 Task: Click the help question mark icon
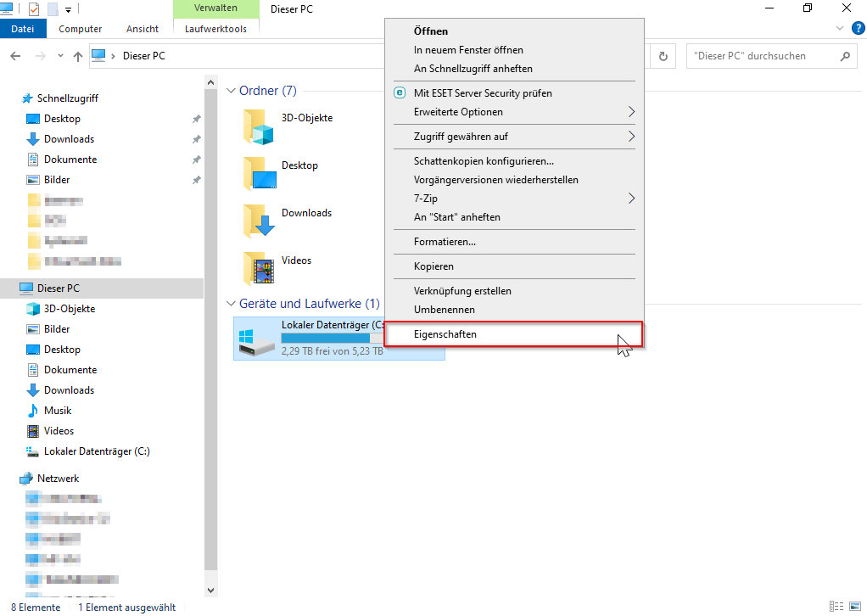tap(856, 28)
